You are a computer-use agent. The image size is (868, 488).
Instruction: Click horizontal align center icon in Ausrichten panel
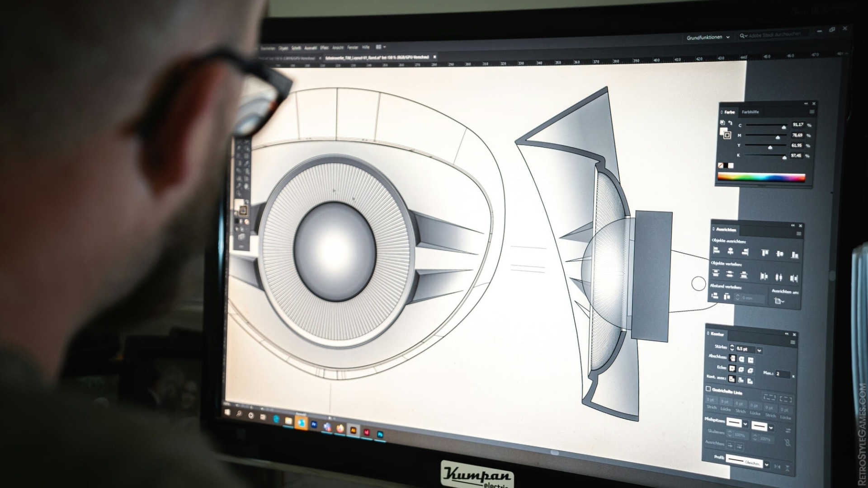[x=730, y=251]
